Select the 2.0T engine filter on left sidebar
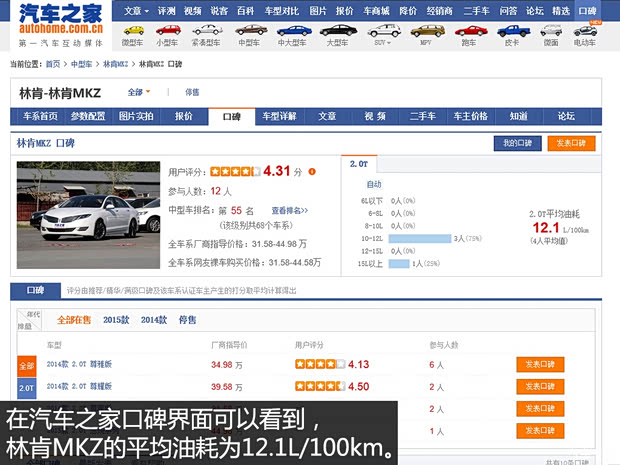620x465 pixels. pos(27,387)
